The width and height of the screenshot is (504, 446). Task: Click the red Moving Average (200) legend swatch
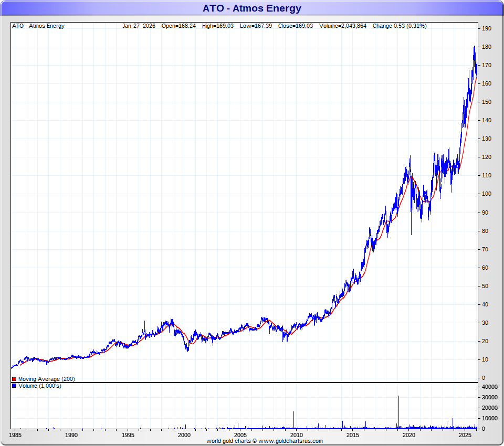(x=14, y=379)
